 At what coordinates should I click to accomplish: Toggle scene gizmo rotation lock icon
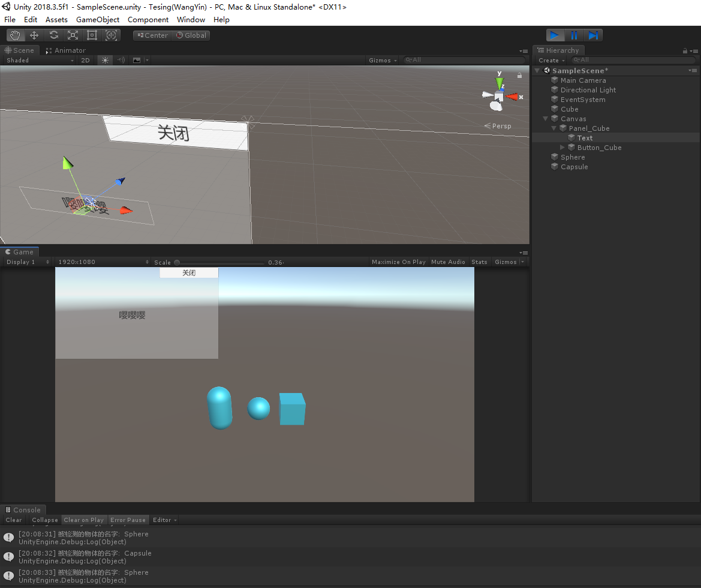(519, 76)
